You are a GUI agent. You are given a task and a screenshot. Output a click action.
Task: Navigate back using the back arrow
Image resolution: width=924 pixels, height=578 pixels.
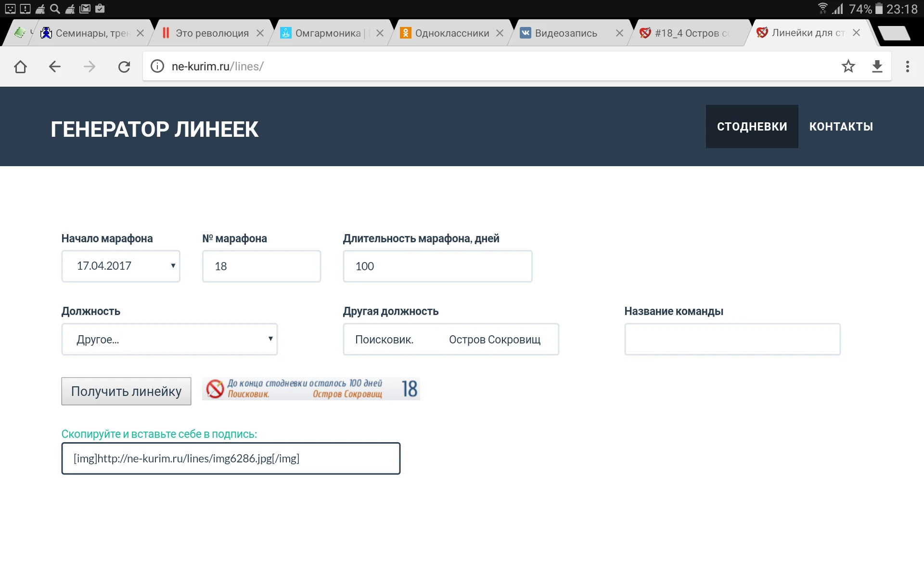click(x=54, y=66)
